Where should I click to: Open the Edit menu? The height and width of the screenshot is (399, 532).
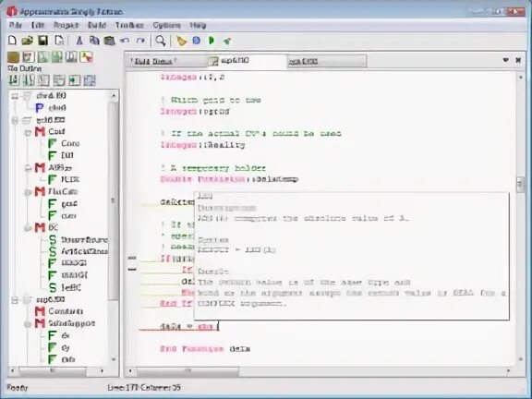38,25
